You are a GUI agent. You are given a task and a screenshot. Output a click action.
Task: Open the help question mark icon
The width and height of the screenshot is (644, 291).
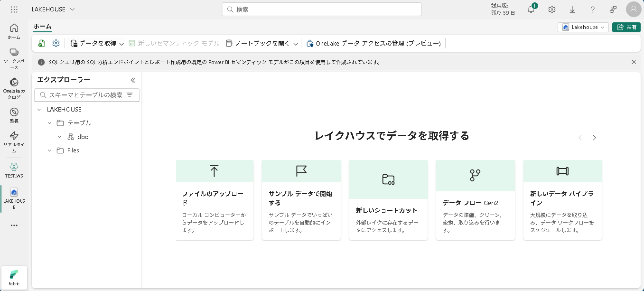[x=593, y=9]
